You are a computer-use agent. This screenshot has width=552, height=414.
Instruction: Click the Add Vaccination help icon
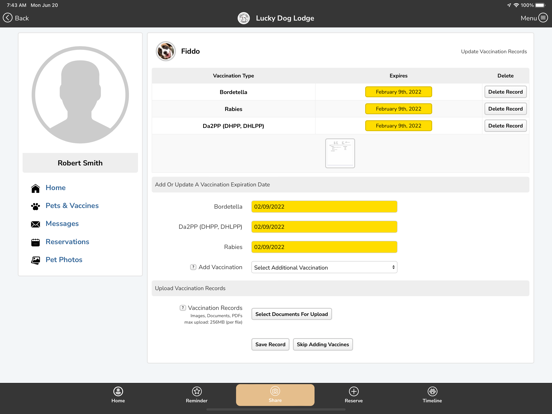tap(193, 267)
